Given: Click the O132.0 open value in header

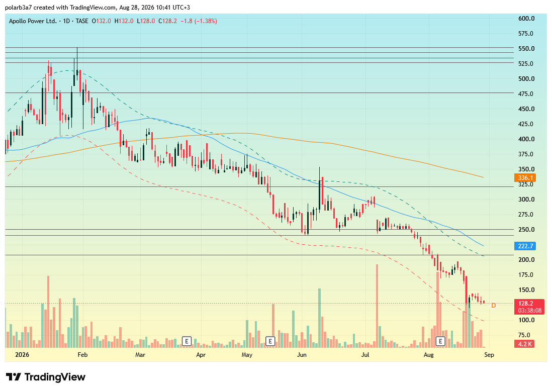Looking at the screenshot, I should click(102, 21).
